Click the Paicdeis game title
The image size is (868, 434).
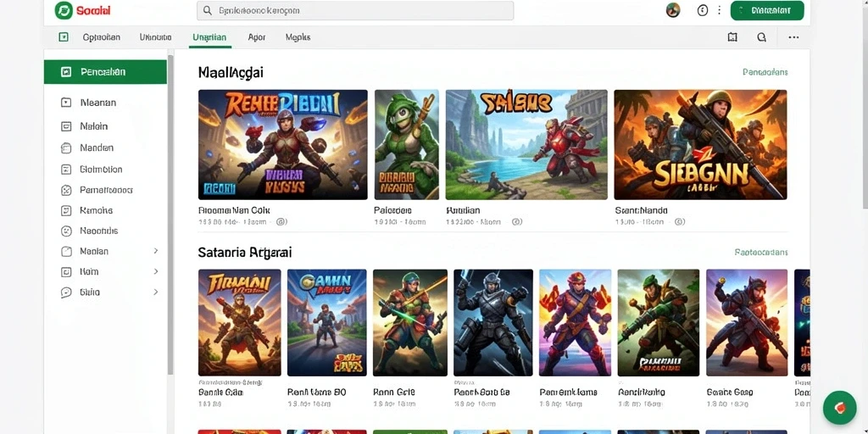coord(393,210)
